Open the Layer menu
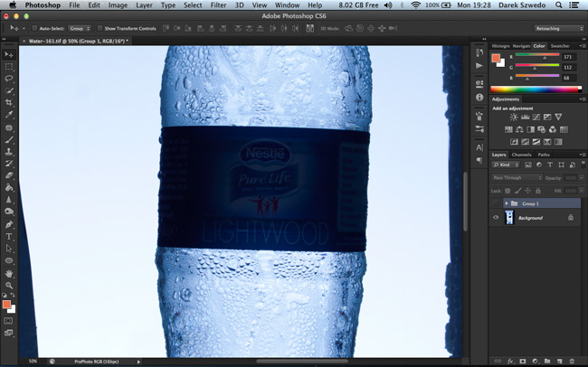Screen dimensions: 588x367 (x=145, y=5)
